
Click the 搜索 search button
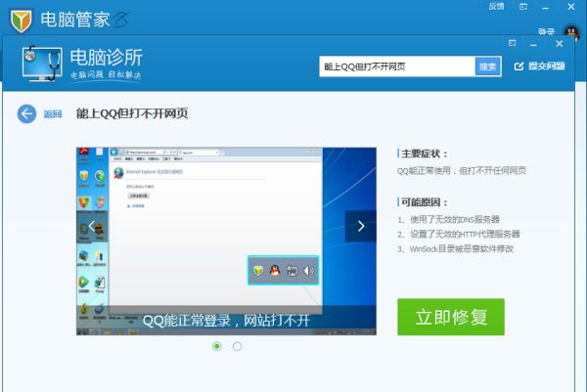pos(488,66)
